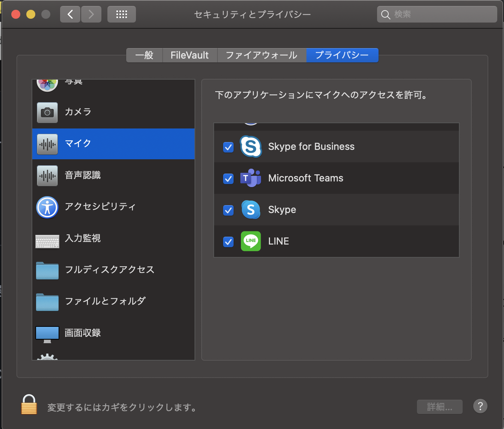
Task: Click the Skype name text
Action: (282, 210)
